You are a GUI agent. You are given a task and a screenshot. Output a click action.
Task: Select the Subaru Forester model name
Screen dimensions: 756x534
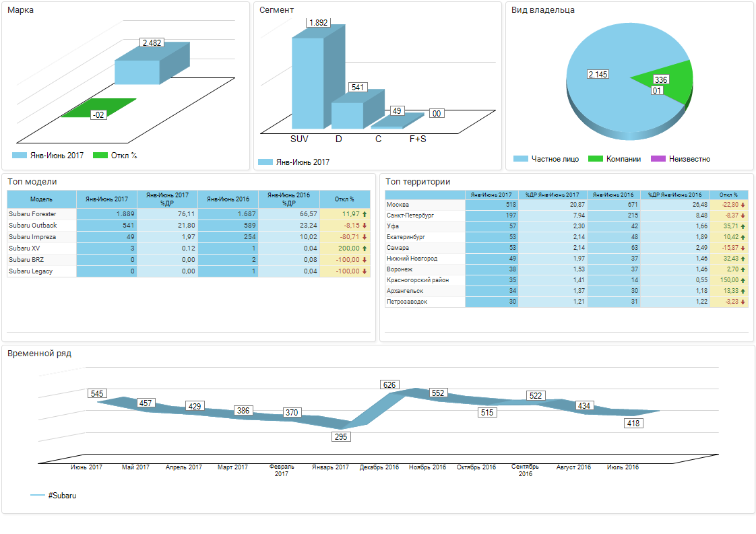pyautogui.click(x=32, y=214)
